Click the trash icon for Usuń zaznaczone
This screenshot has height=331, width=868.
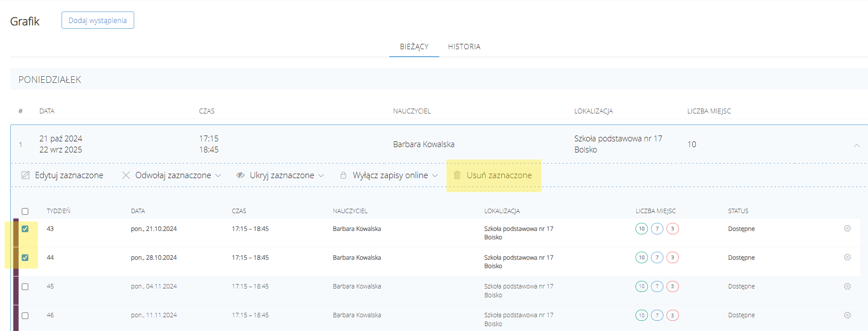(457, 175)
